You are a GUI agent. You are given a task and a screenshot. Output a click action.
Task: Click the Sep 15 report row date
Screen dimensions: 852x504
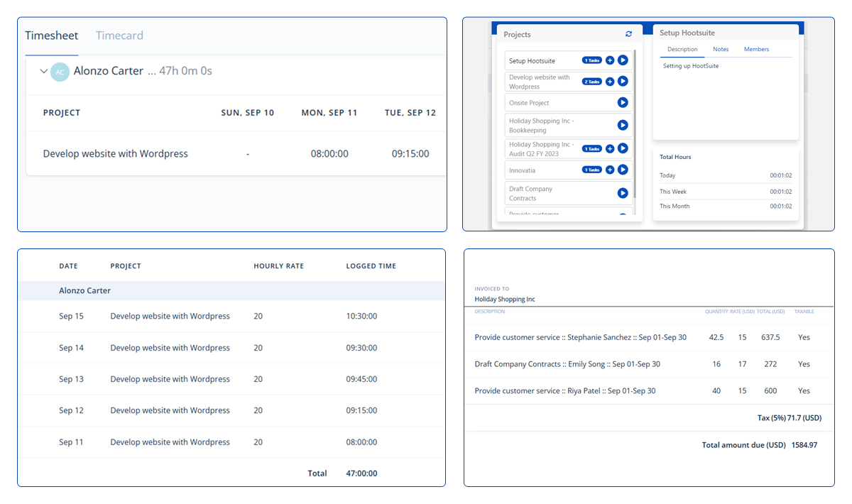pyautogui.click(x=71, y=316)
